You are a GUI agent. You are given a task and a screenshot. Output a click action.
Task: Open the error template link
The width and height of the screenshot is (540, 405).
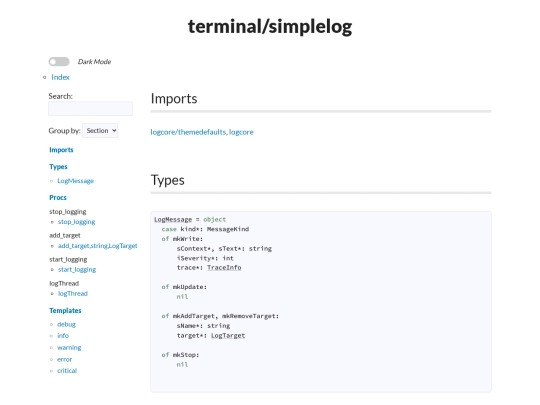tap(64, 360)
